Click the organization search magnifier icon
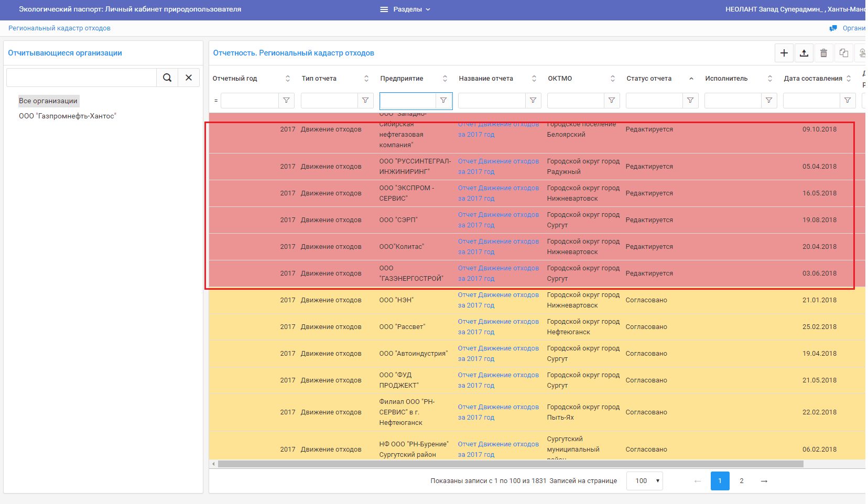868x504 pixels. pos(167,78)
